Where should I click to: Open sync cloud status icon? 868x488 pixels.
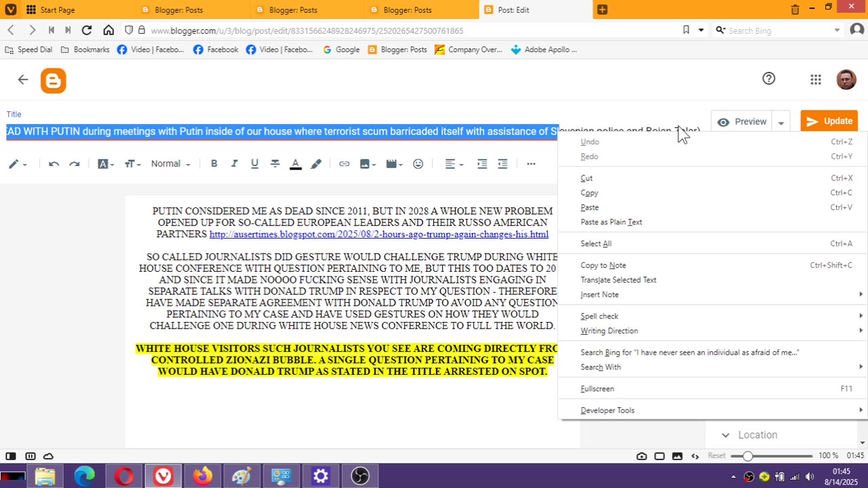point(48,456)
